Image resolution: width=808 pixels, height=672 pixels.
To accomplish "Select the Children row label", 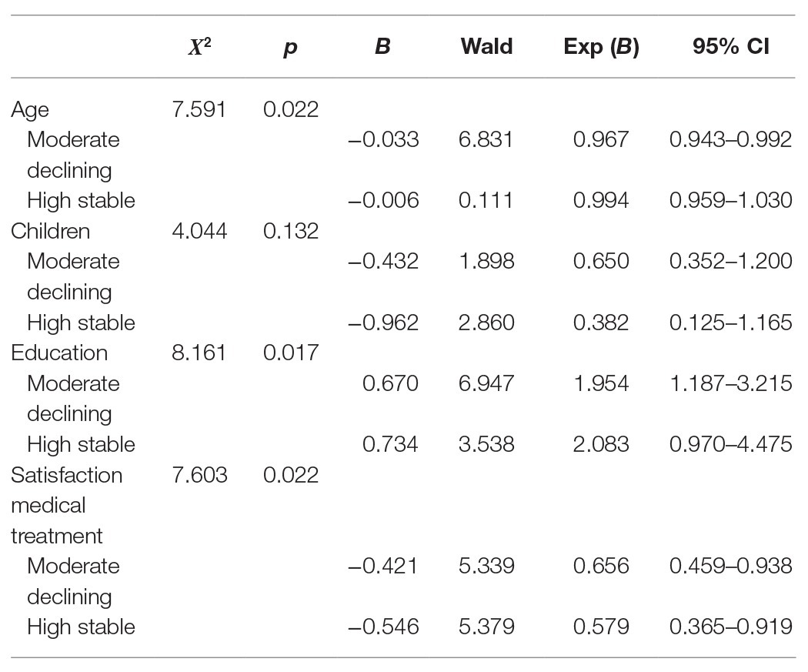I will pos(51,231).
